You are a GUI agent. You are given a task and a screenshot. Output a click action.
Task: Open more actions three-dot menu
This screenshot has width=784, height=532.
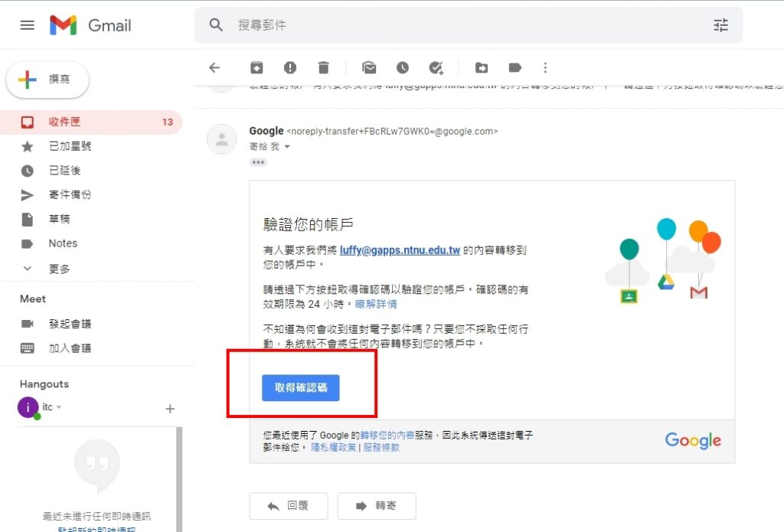[545, 67]
